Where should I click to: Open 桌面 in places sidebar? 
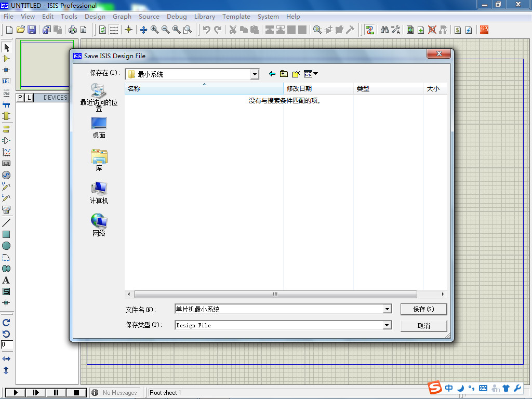coord(99,128)
